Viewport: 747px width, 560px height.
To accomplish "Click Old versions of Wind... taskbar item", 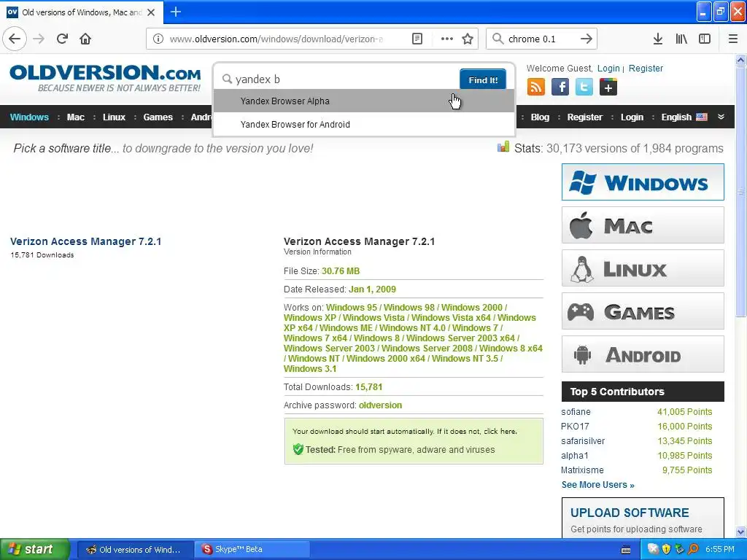I will (135, 549).
